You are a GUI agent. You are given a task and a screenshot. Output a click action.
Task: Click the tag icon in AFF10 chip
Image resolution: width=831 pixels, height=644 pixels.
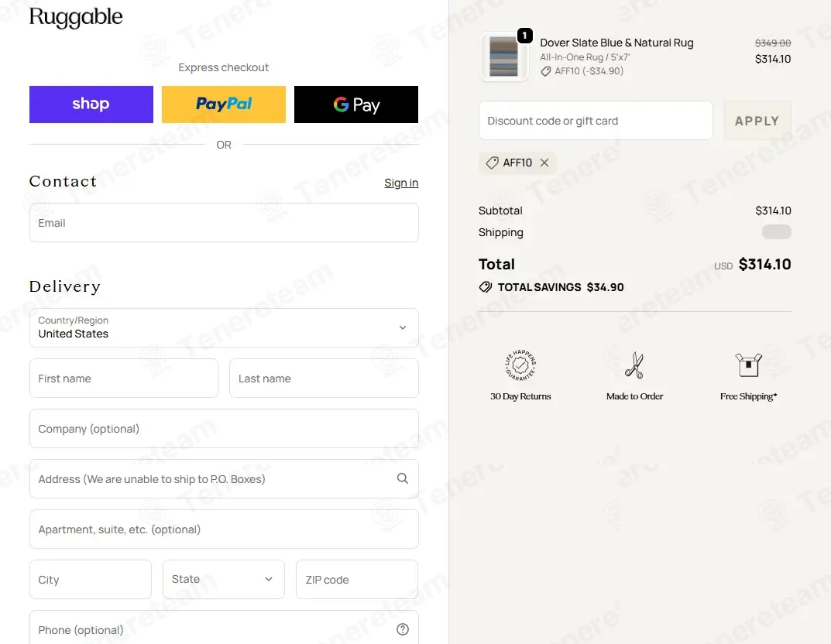coord(493,163)
